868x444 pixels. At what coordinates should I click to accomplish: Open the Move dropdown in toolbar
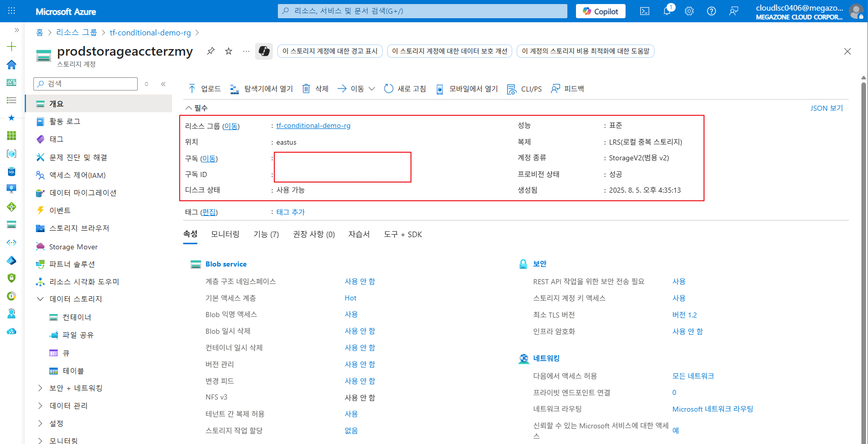click(x=356, y=88)
